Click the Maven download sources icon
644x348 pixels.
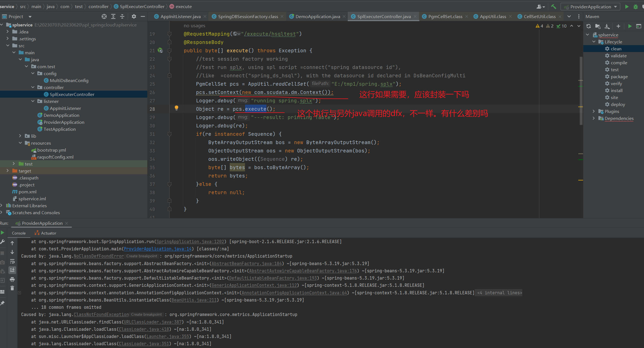coord(607,26)
